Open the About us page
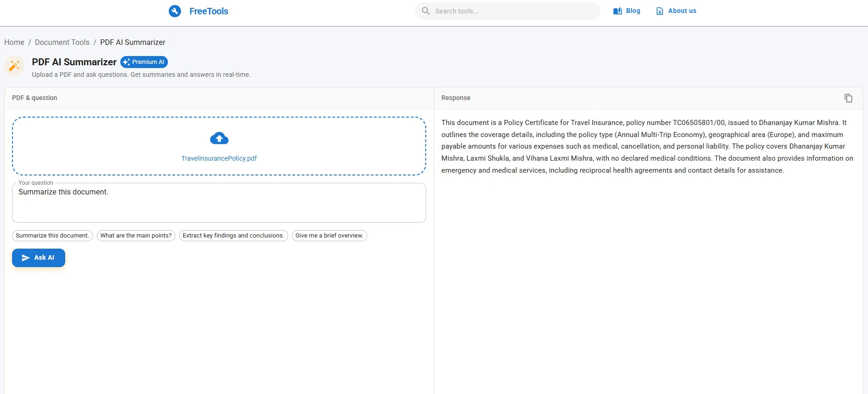868x394 pixels. click(x=682, y=11)
